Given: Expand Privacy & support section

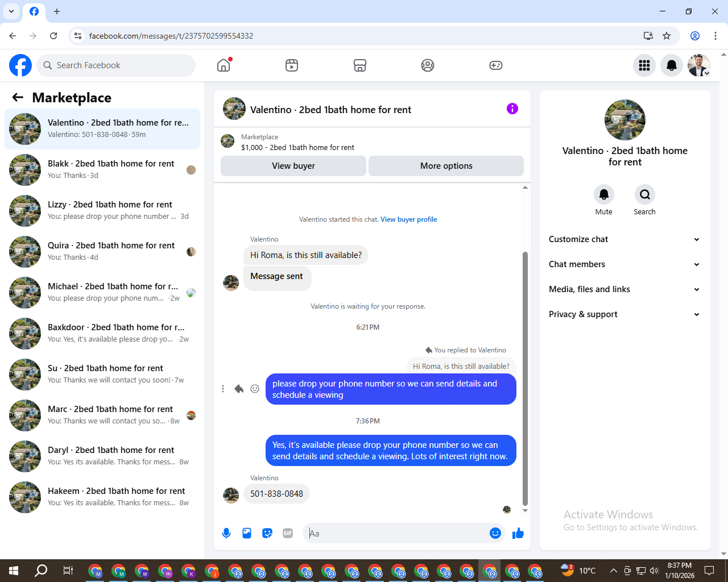Looking at the screenshot, I should click(624, 314).
